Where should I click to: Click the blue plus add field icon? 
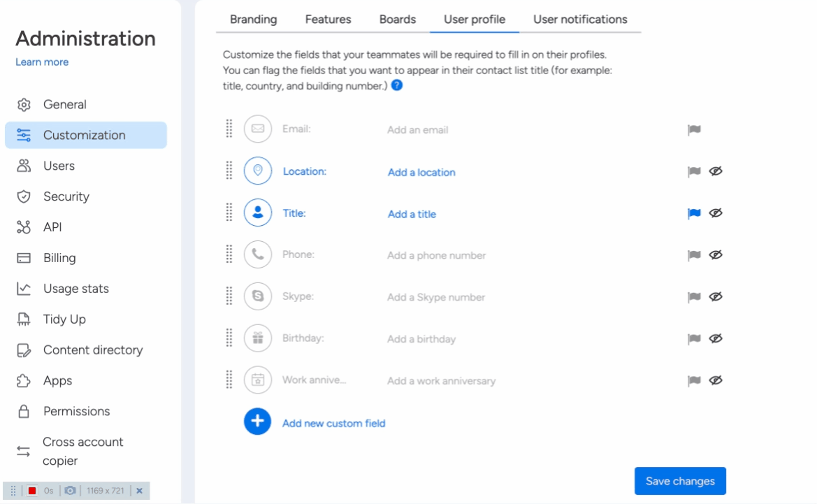(257, 422)
